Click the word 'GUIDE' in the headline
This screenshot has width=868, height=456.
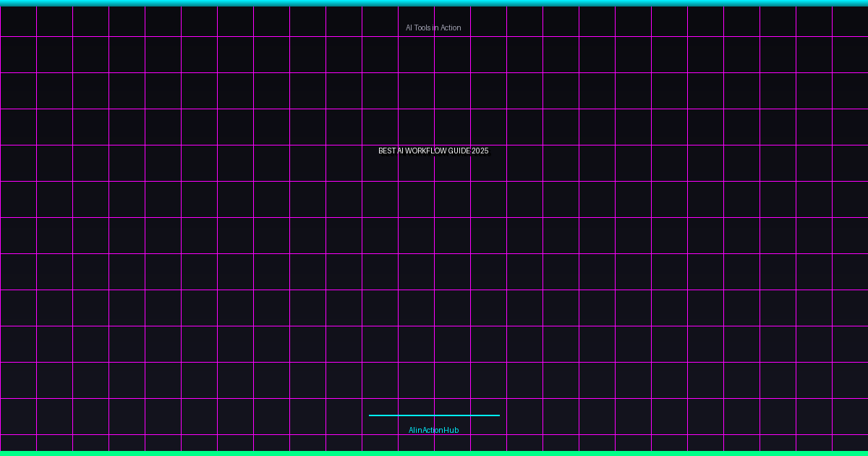[459, 151]
